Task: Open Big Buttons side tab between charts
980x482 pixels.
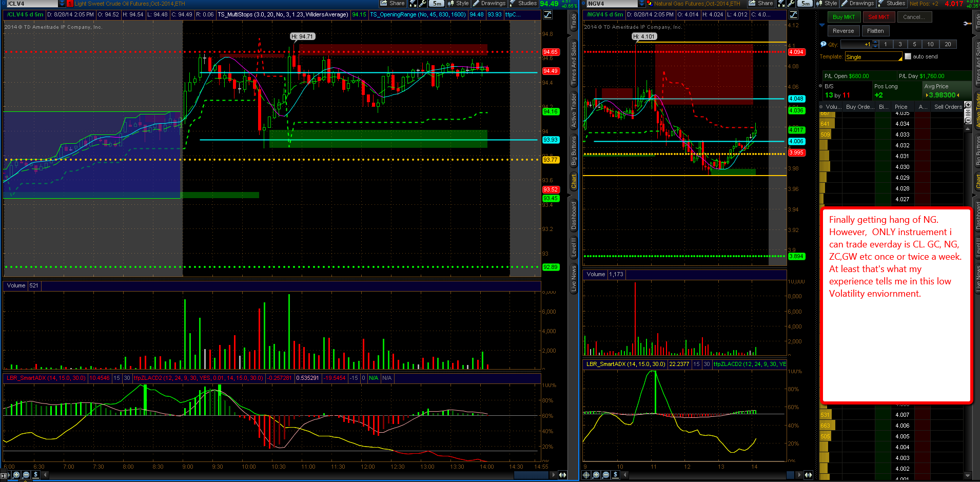Action: (x=574, y=151)
